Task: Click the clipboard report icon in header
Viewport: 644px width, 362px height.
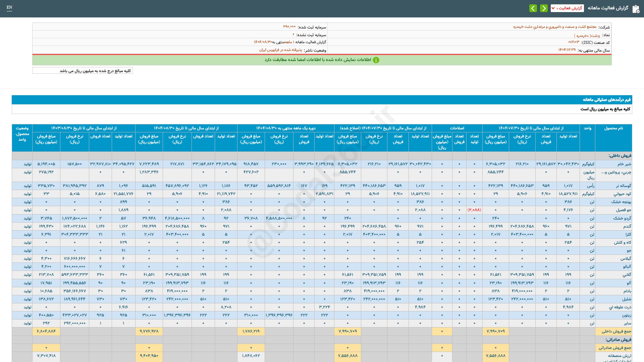Action: coord(636,9)
